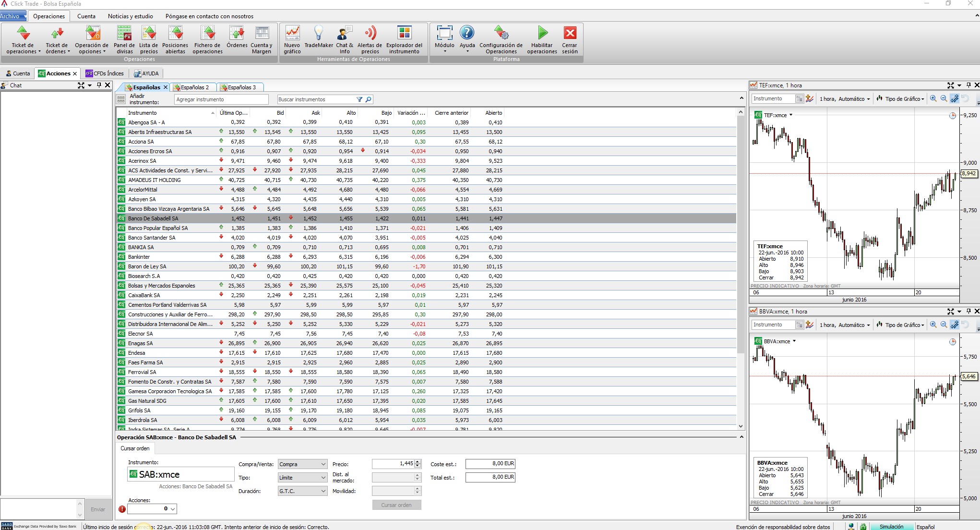
Task: Close the Acciones tab
Action: (x=75, y=73)
